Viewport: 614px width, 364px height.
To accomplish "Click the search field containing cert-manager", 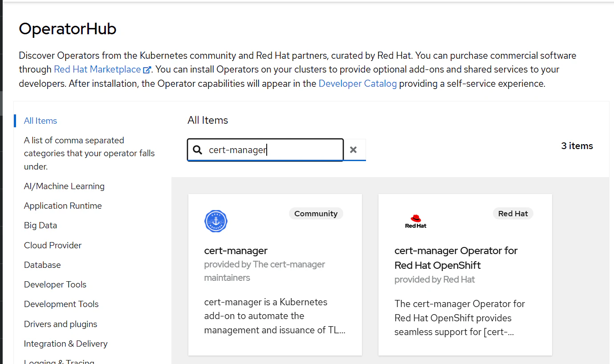I will [265, 150].
